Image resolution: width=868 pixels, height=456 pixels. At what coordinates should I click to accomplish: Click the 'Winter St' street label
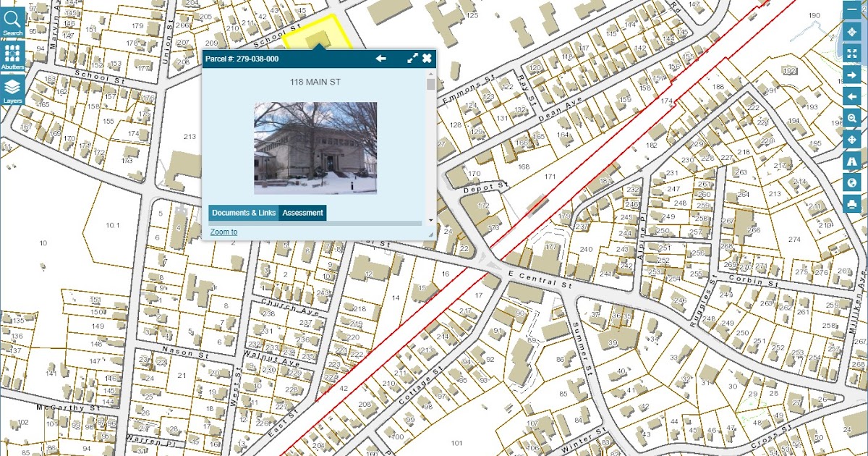[x=583, y=439]
